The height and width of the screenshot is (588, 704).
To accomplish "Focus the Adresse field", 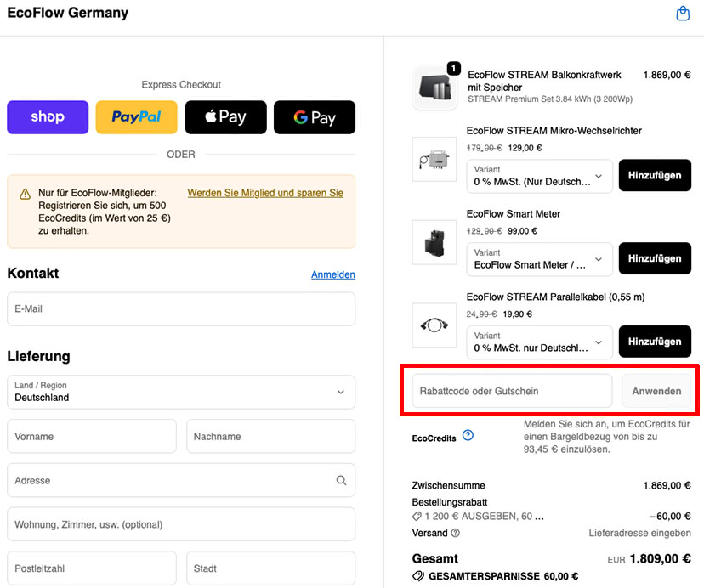I will 181,480.
